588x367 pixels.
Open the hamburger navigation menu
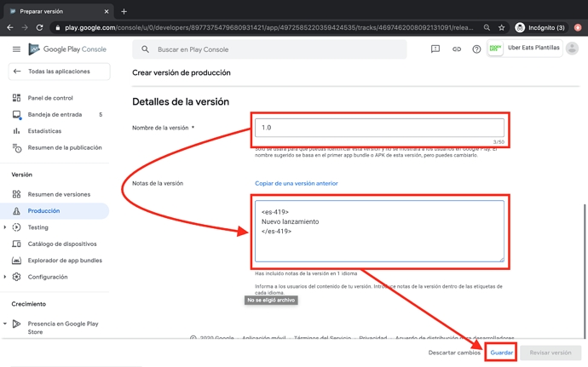(x=16, y=49)
